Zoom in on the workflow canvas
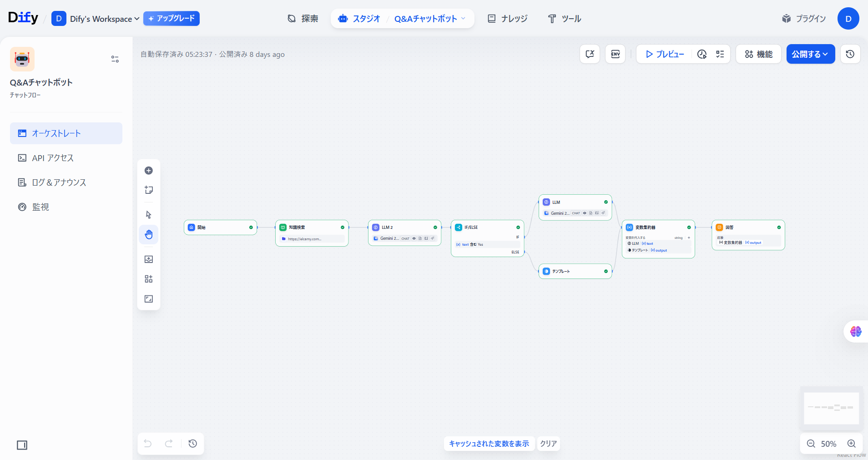The image size is (868, 460). coord(852,444)
